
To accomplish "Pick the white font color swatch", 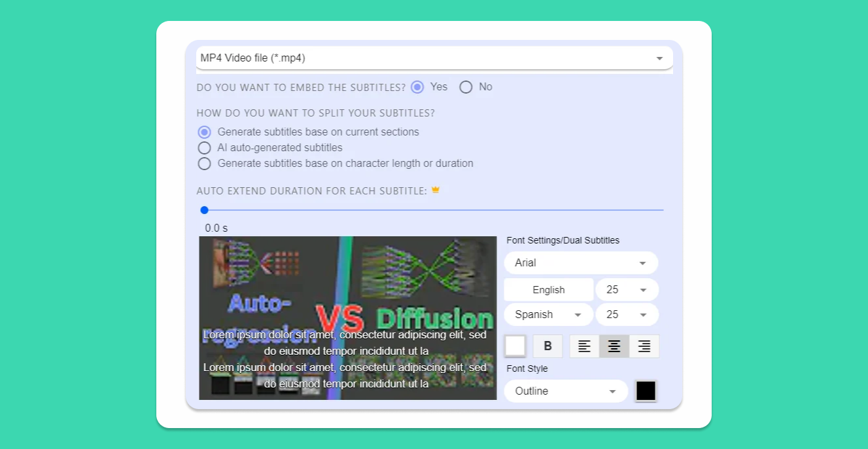I will [515, 346].
